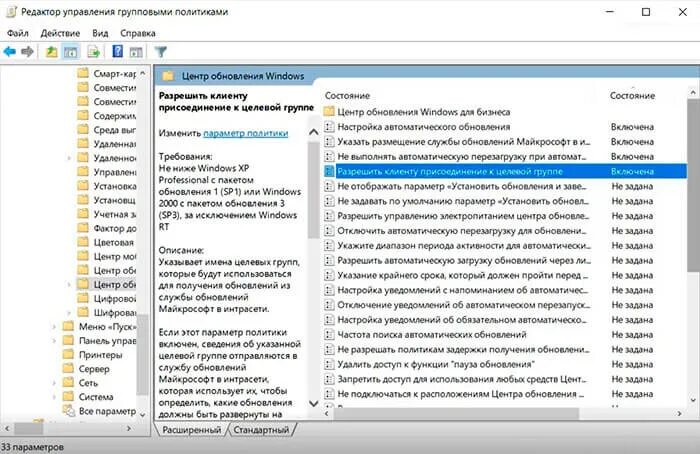700x454 pixels.
Task: Select the Смарт-карта folder in tree
Action: (107, 73)
